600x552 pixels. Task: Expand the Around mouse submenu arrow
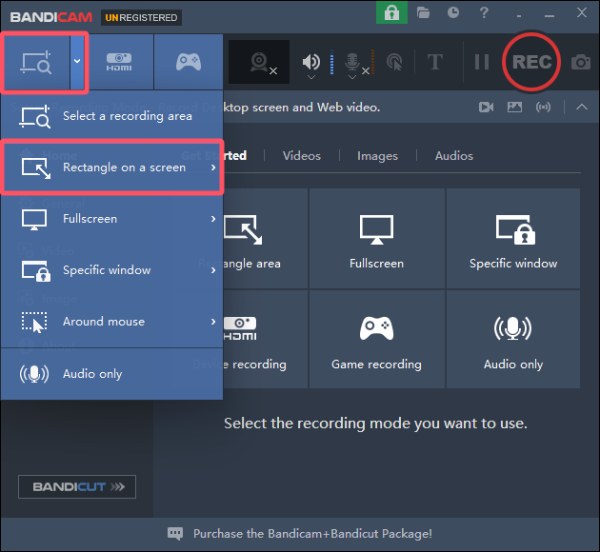pyautogui.click(x=213, y=322)
